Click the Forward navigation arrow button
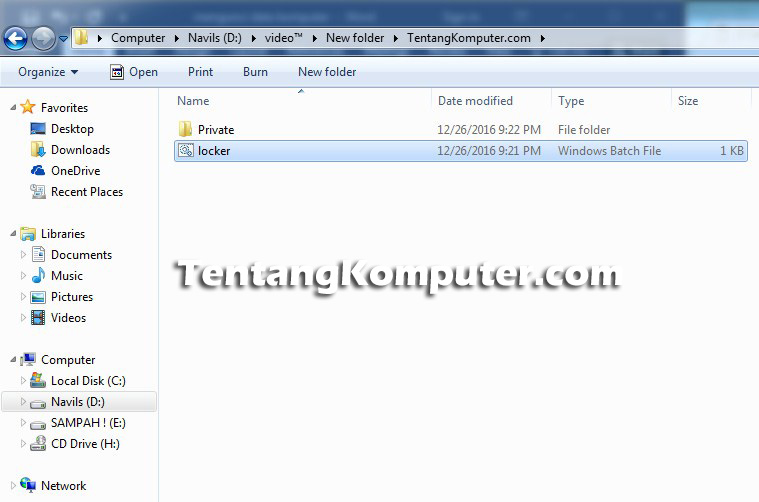This screenshot has height=502, width=759. pyautogui.click(x=44, y=39)
